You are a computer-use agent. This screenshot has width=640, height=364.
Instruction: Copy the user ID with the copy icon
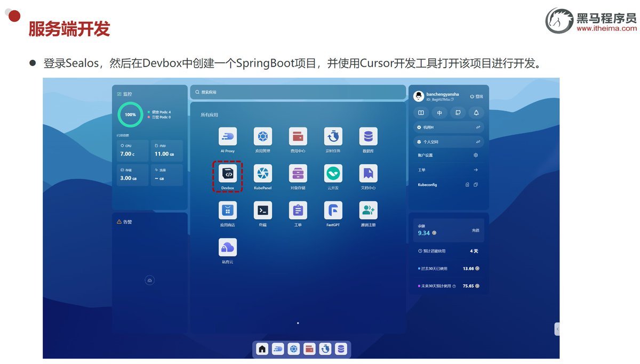[452, 99]
